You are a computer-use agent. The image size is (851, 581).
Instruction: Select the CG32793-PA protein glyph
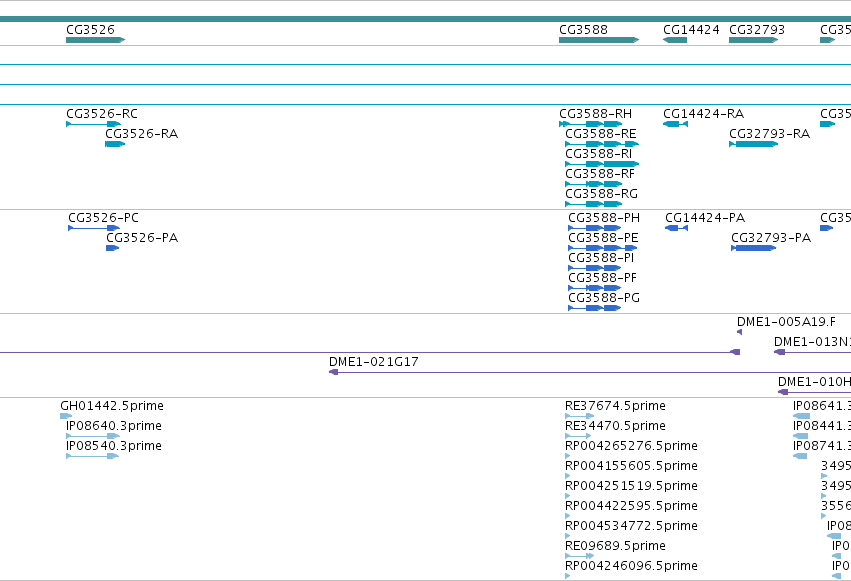pyautogui.click(x=754, y=248)
